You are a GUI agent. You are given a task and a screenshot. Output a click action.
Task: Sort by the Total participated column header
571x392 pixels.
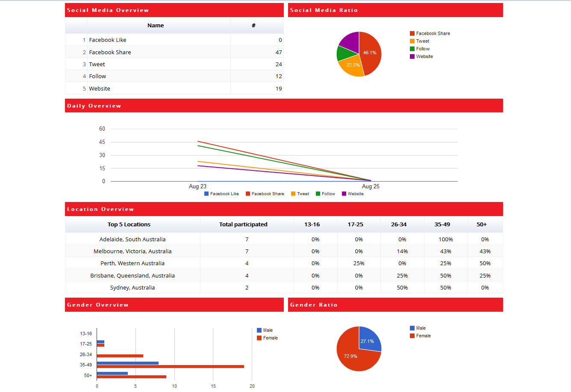[243, 225]
